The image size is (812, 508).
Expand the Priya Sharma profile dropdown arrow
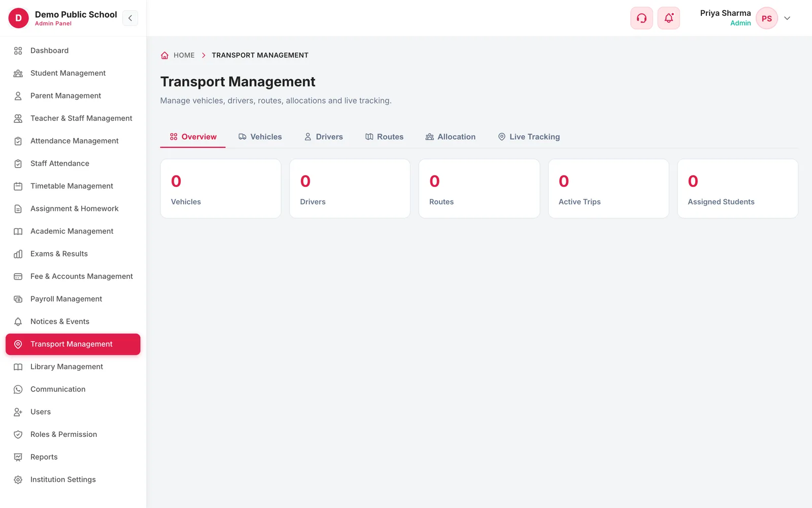pos(787,18)
